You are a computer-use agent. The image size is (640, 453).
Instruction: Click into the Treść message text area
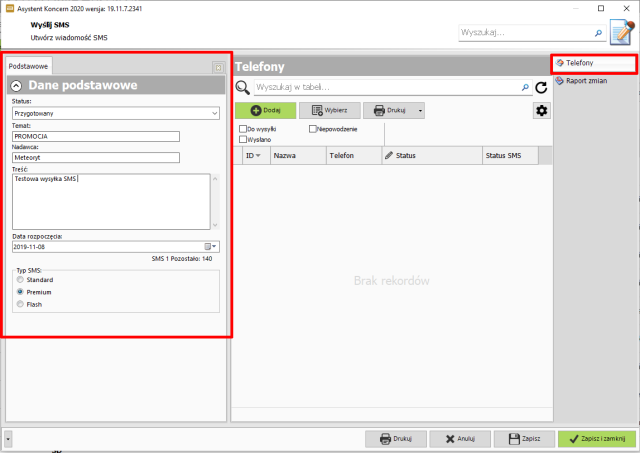point(111,202)
